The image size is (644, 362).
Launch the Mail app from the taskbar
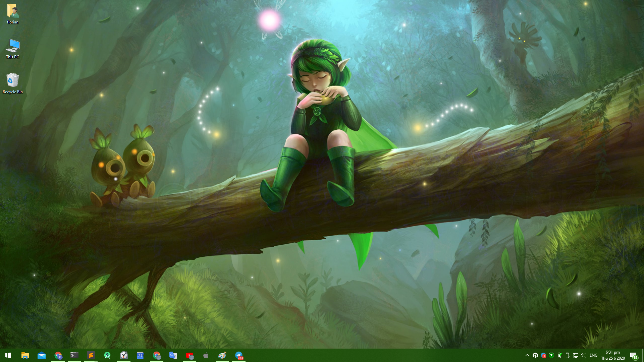point(42,355)
